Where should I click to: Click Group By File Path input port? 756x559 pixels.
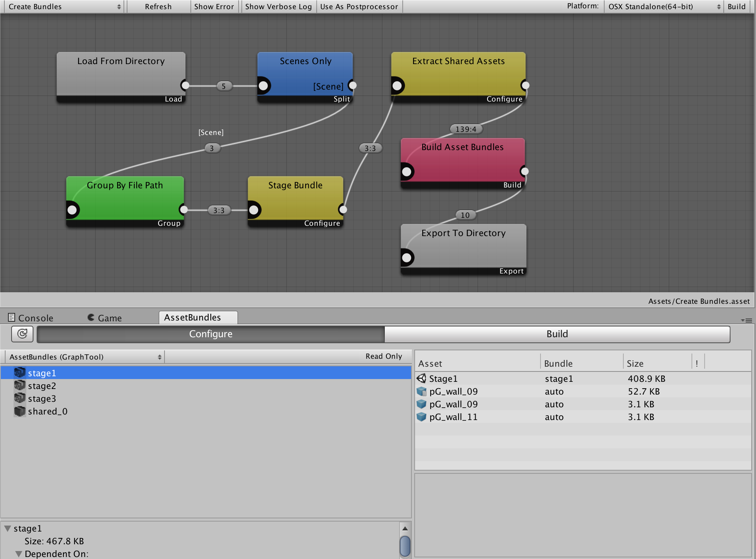click(x=72, y=210)
